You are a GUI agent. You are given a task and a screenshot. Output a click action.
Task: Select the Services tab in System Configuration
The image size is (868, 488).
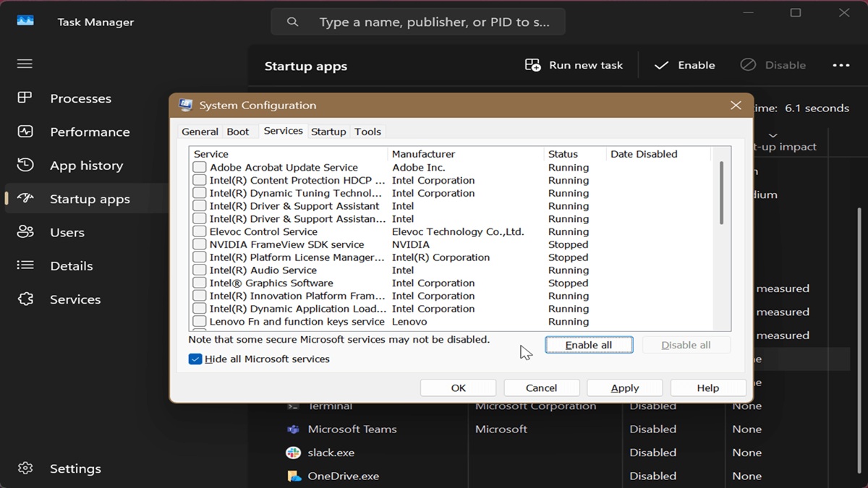tap(283, 131)
